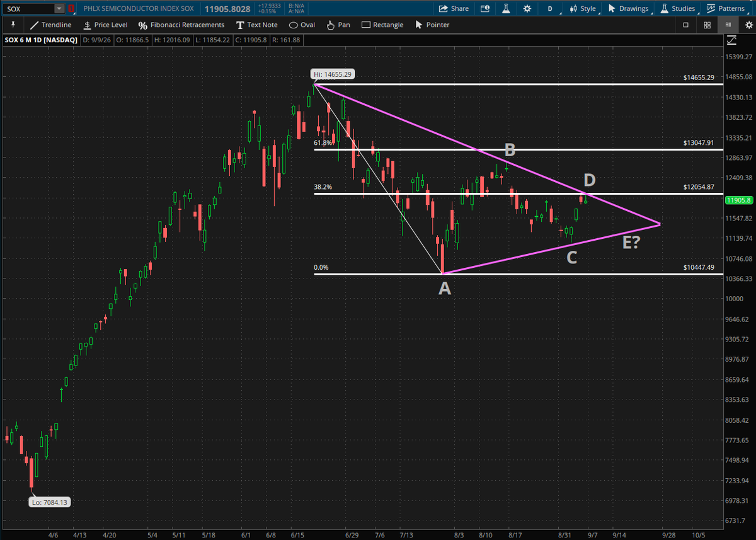Pick the Text Note tool

click(256, 25)
